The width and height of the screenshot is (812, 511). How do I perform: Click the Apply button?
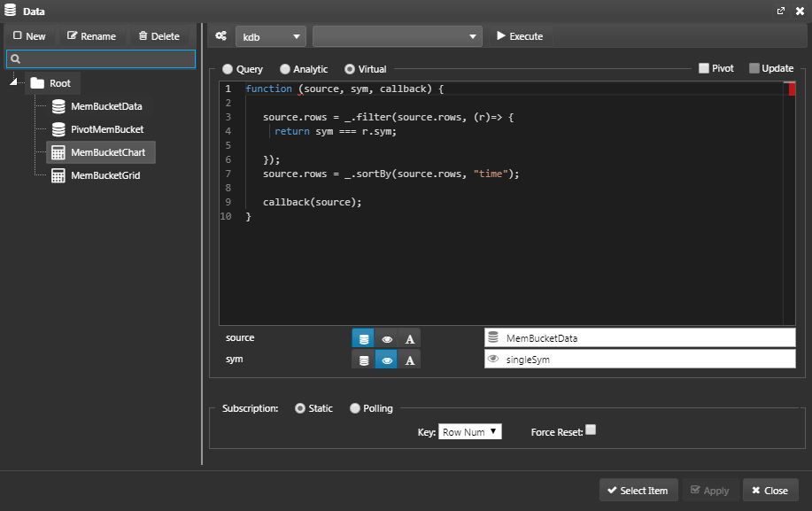(710, 490)
